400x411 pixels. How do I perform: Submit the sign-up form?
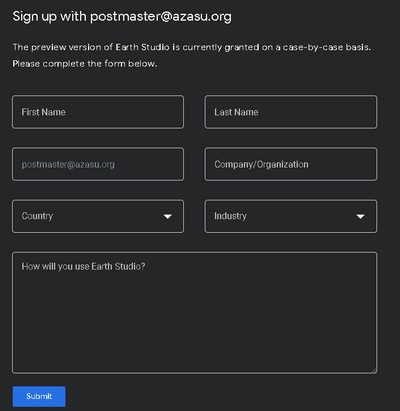point(39,396)
